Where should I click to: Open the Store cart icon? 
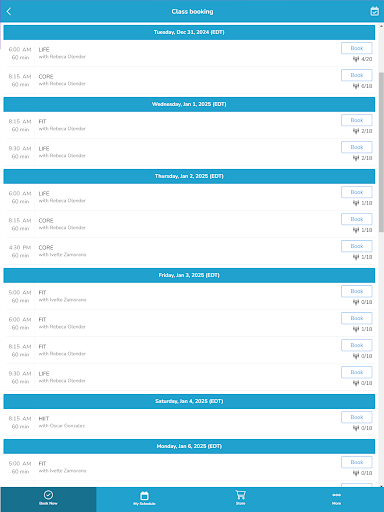tap(240, 498)
